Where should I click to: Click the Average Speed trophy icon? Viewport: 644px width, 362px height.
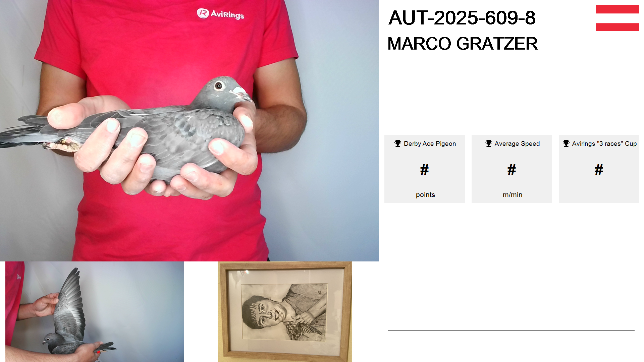coord(489,143)
